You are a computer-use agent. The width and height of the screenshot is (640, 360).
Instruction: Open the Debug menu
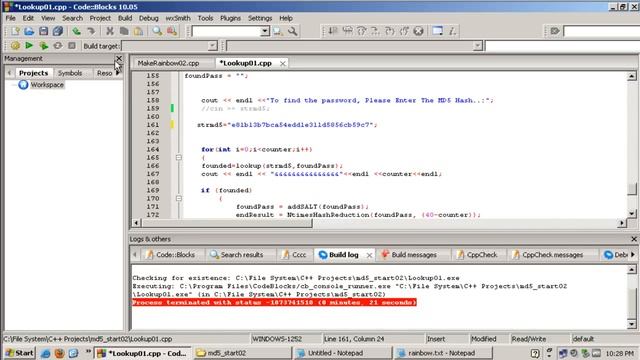pos(149,18)
